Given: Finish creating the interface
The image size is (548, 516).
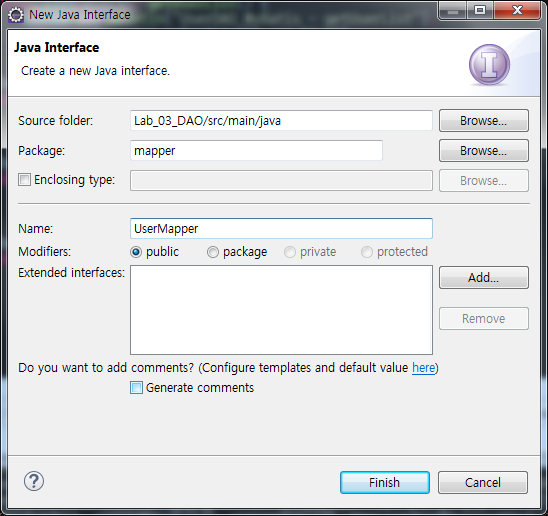Looking at the screenshot, I should pyautogui.click(x=385, y=482).
